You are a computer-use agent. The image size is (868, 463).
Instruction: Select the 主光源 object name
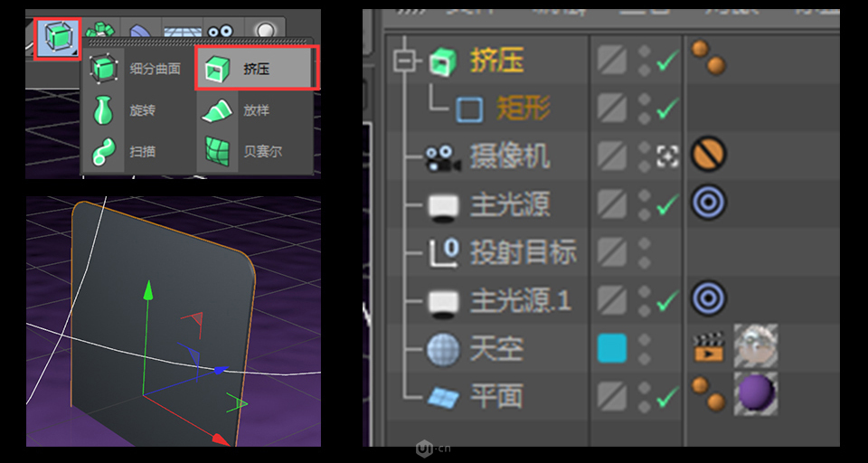click(510, 205)
